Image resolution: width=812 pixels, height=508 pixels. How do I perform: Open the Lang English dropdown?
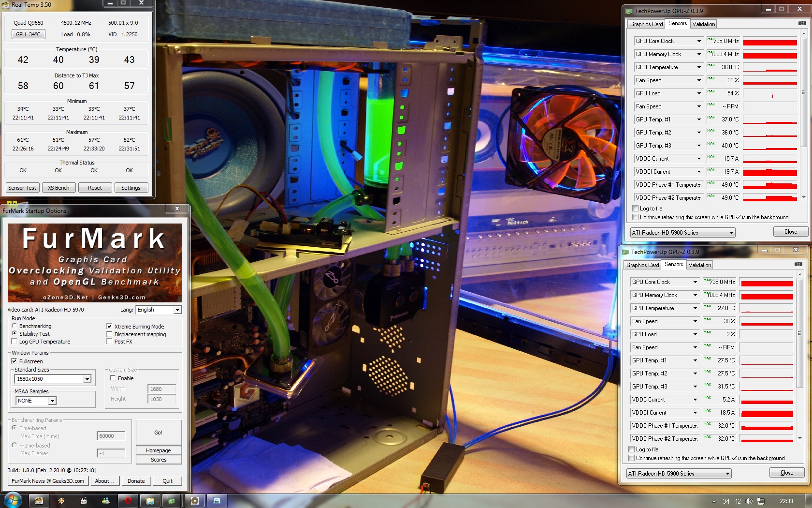click(159, 310)
